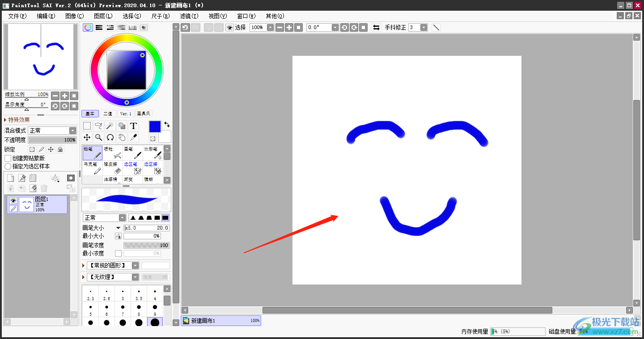Choose the 橡皮擦 eraser tool
Screen dimensions: 644x339
point(113,168)
